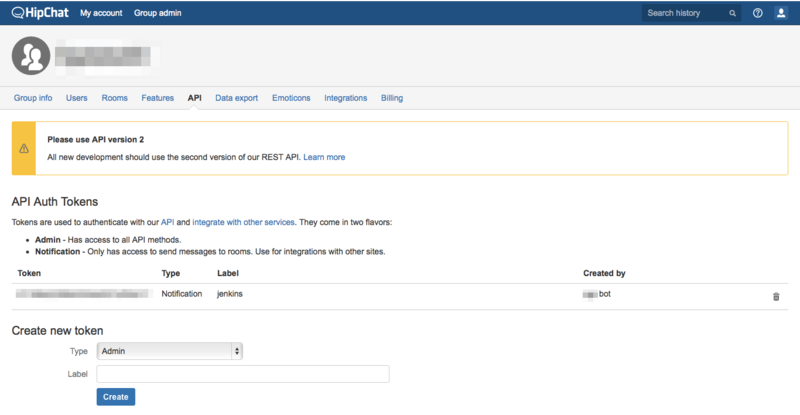Click the group avatar image
The width and height of the screenshot is (800, 415).
pyautogui.click(x=31, y=56)
